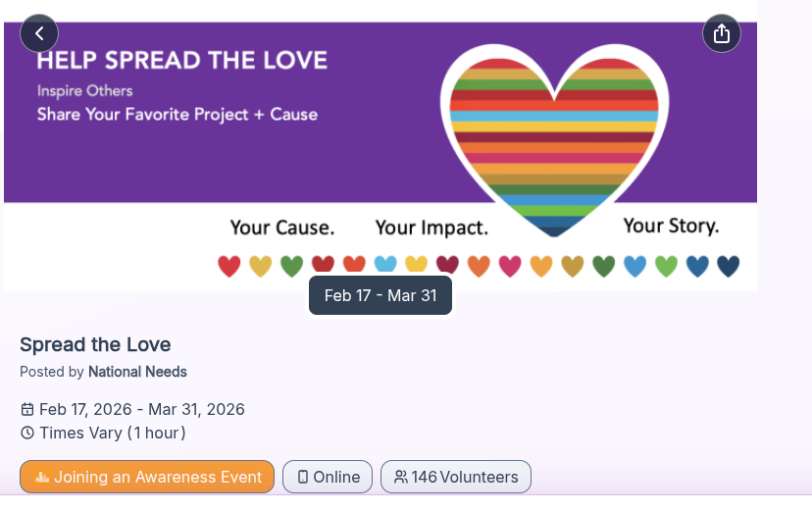Click the Your Story. caption
Viewport: 812px width, 512px height.
[x=671, y=227]
